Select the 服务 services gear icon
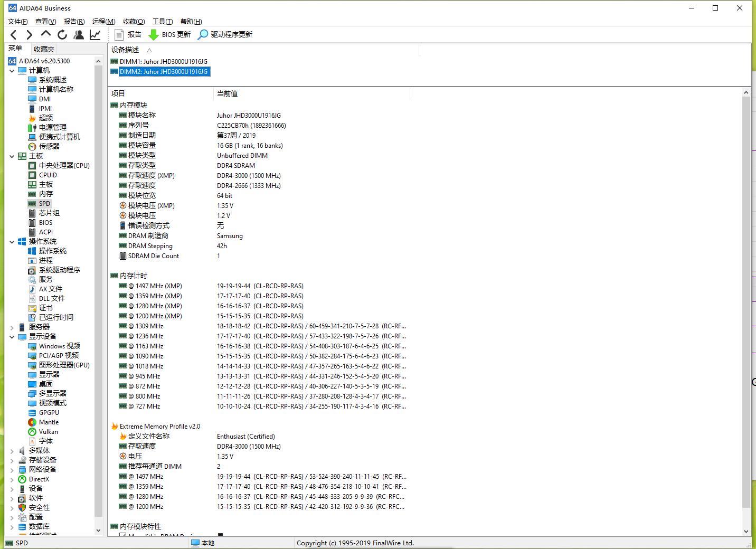This screenshot has width=756, height=549. 32,280
